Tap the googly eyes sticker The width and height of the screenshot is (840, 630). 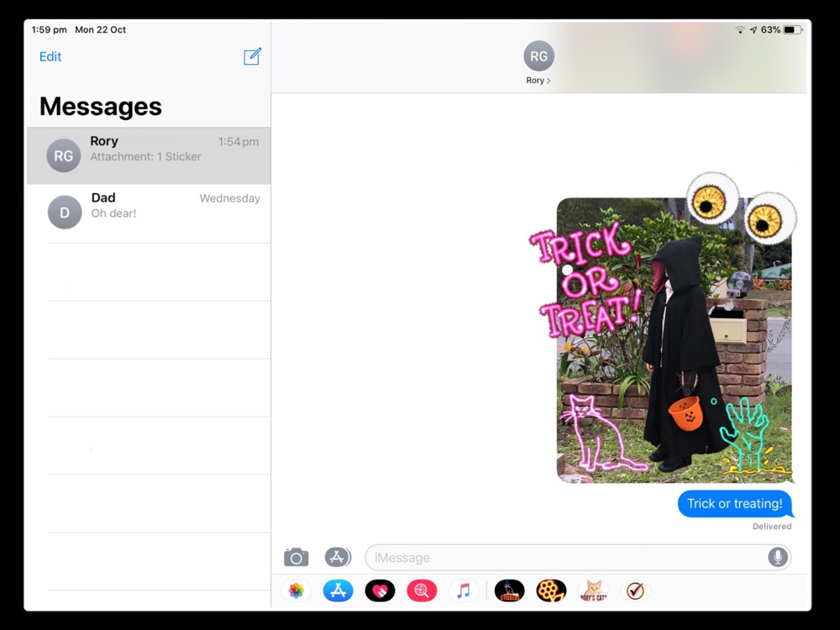(742, 207)
